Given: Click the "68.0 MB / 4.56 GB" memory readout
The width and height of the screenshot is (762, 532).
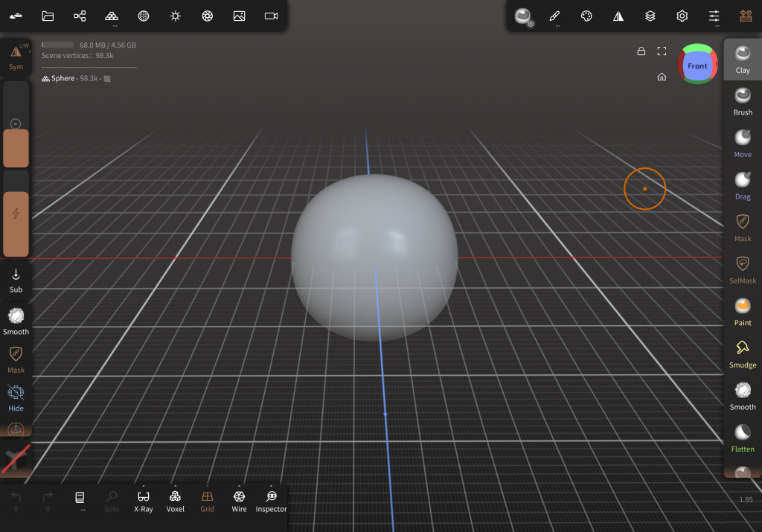Looking at the screenshot, I should (108, 45).
